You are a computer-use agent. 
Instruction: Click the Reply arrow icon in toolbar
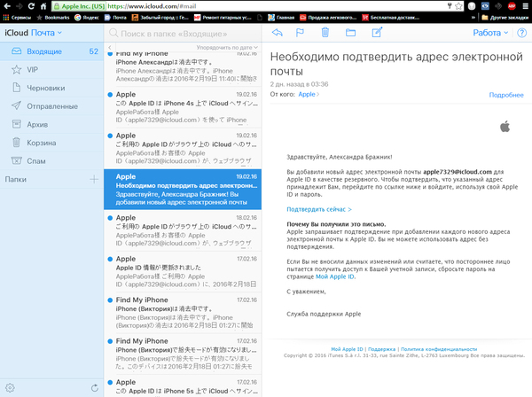(x=277, y=33)
